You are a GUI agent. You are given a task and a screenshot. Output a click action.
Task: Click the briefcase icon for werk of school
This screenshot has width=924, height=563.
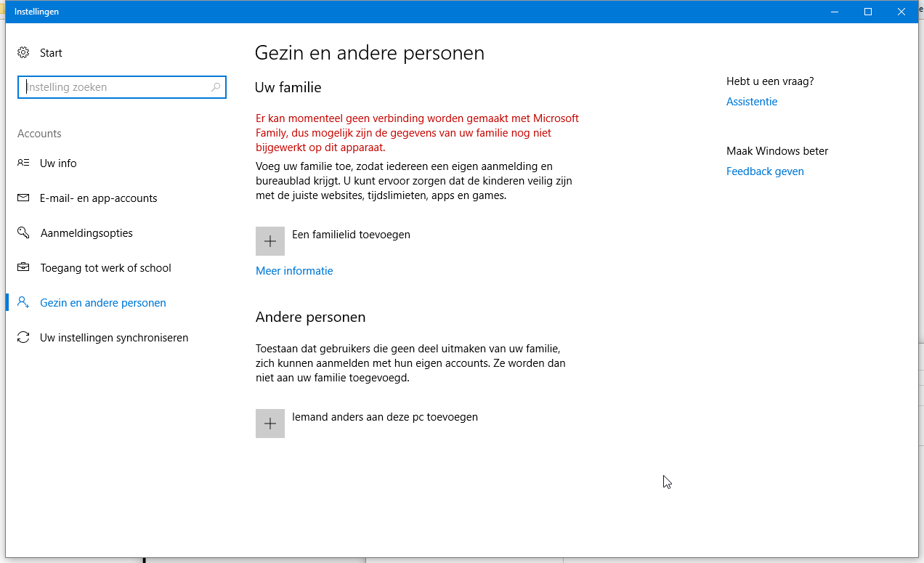coord(23,267)
